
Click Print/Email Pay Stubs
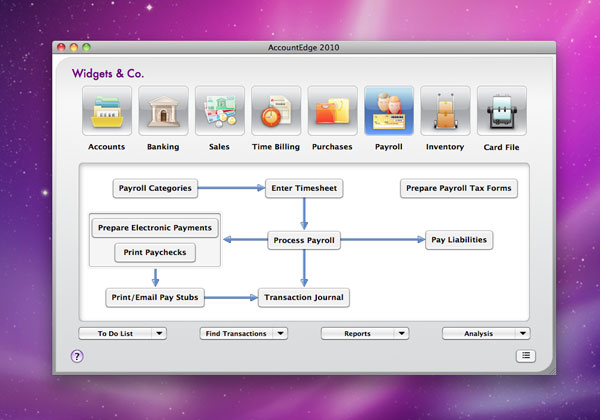pyautogui.click(x=155, y=298)
